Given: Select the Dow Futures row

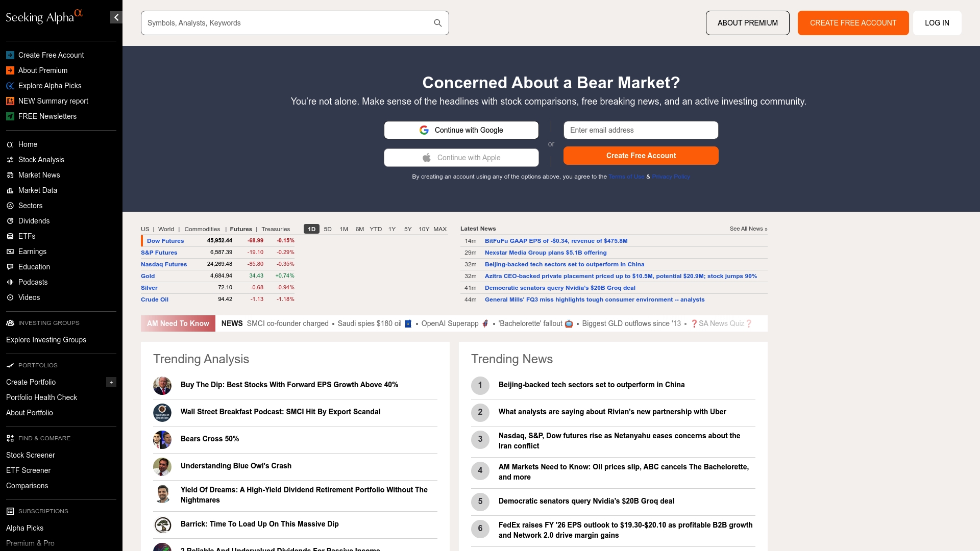Looking at the screenshot, I should (x=165, y=241).
